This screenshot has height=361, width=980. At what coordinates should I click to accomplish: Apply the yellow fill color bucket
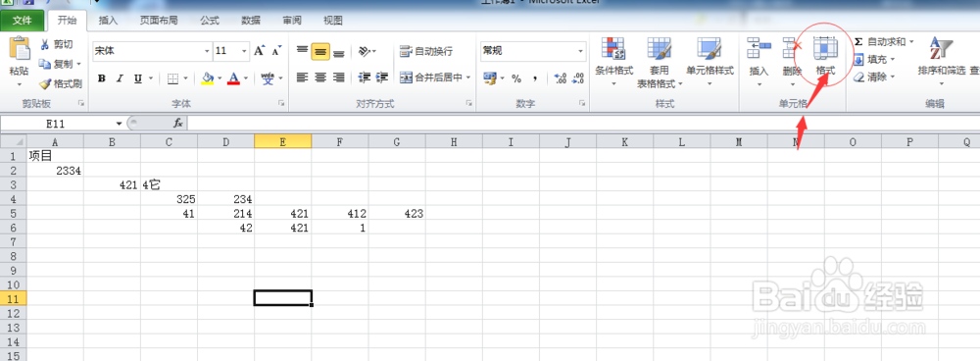point(208,78)
